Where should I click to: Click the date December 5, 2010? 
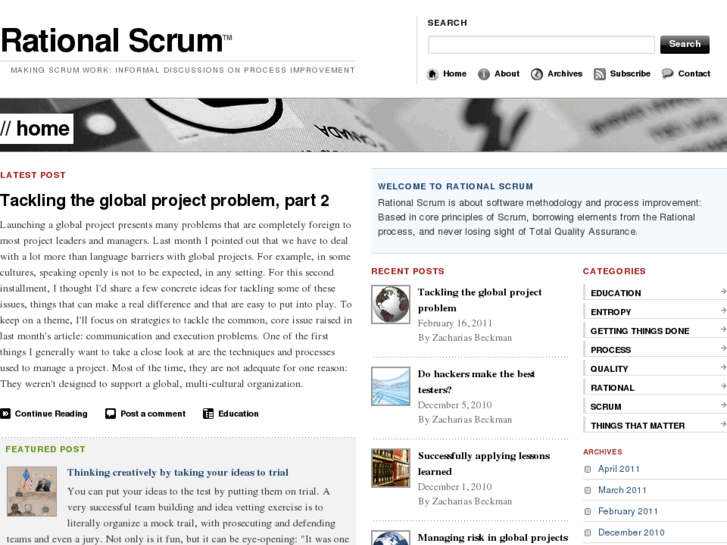click(x=455, y=405)
